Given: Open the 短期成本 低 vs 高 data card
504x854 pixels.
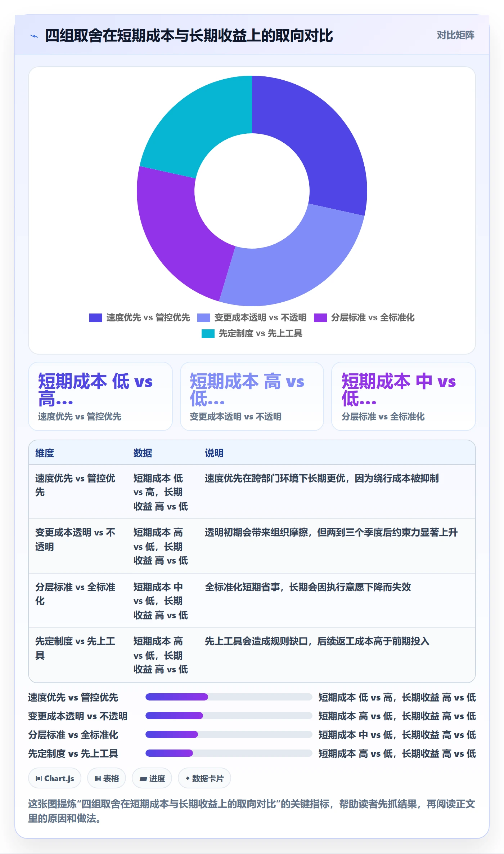Looking at the screenshot, I should coord(100,396).
